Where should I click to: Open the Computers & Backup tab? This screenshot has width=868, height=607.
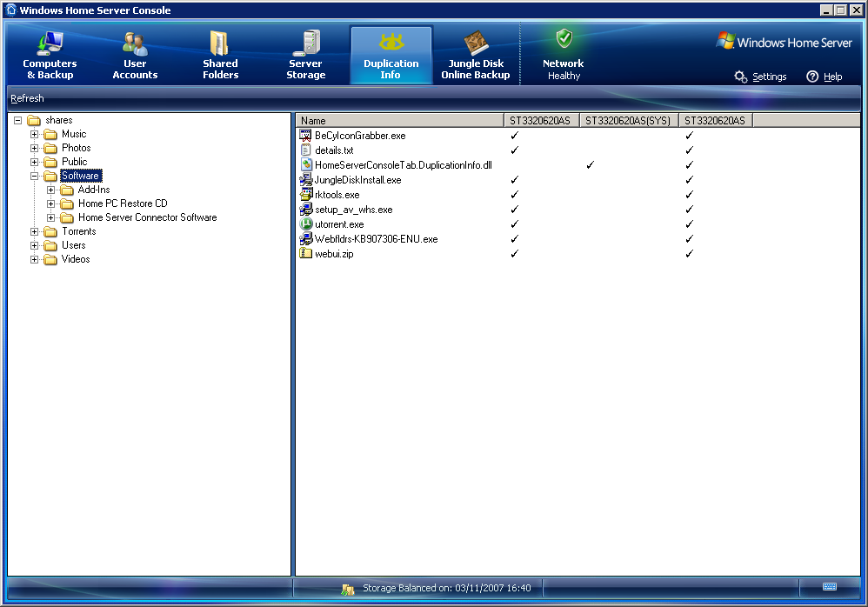50,56
